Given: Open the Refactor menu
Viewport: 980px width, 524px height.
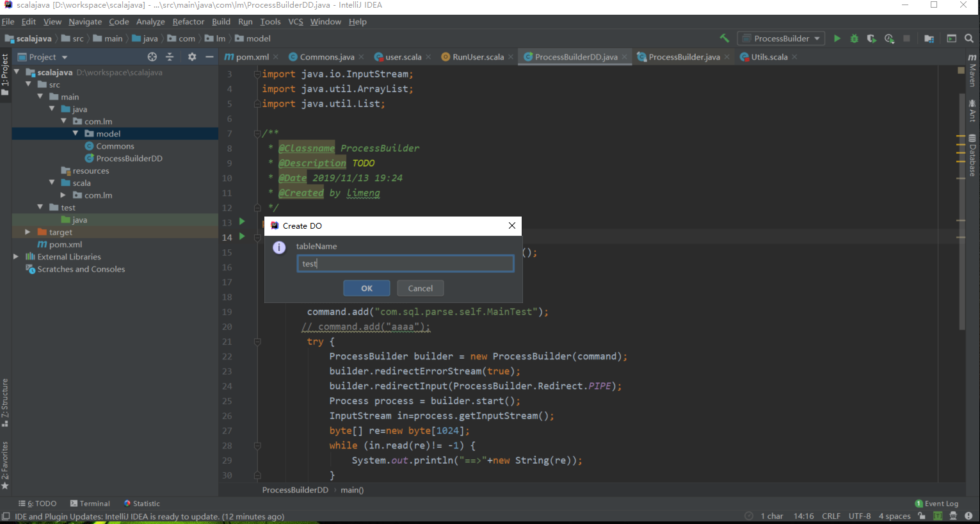Looking at the screenshot, I should 188,21.
